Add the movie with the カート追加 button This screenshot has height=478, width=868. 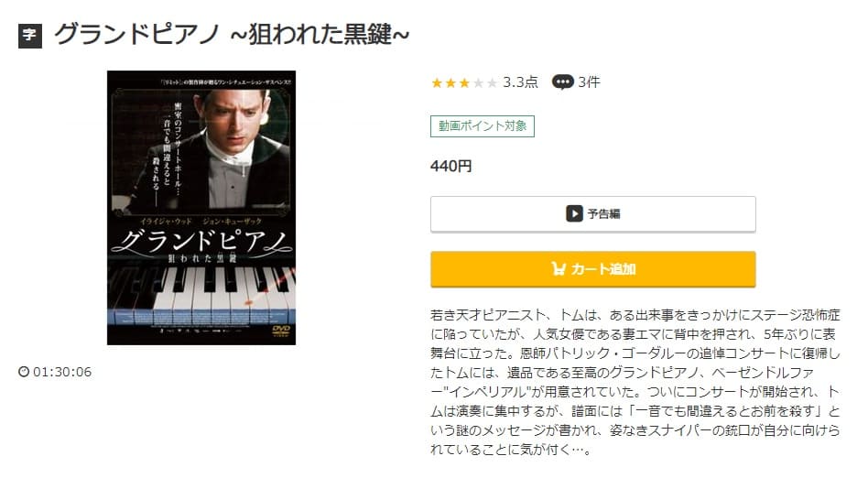593,269
